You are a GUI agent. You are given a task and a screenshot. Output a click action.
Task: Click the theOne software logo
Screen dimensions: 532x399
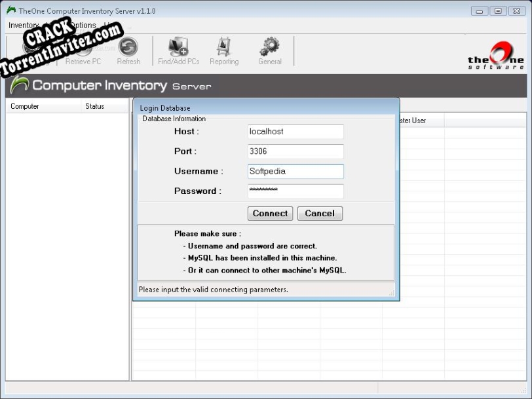(x=495, y=54)
